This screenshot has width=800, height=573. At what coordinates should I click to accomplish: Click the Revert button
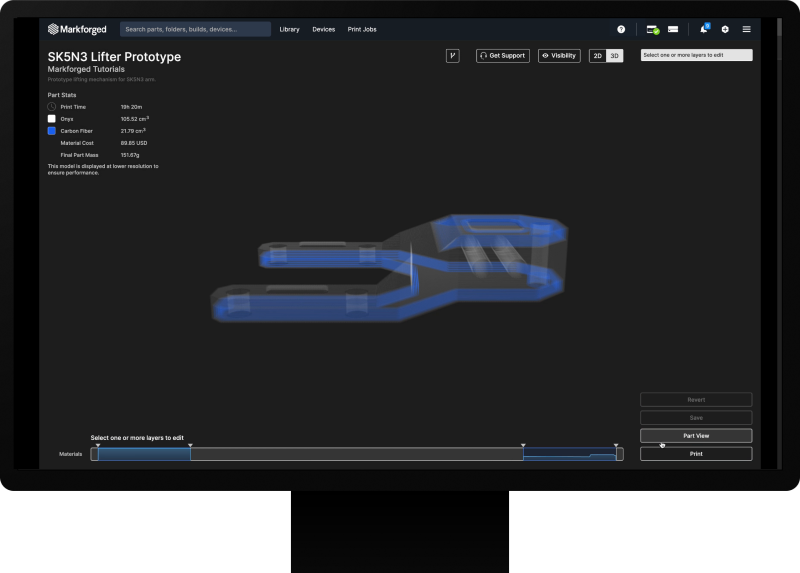[696, 400]
